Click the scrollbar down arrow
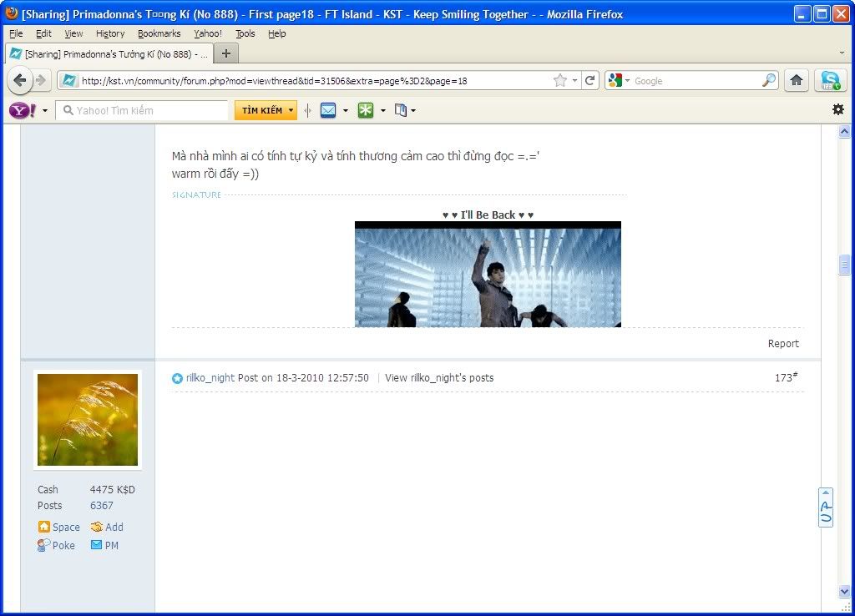Viewport: 855px width, 616px height. tap(844, 592)
